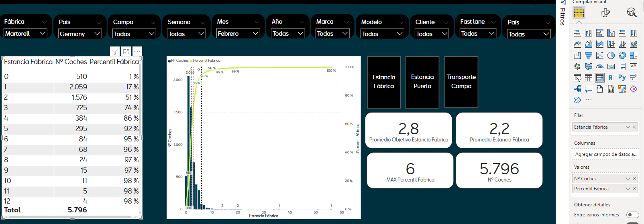Click the Estancia Puerto black button
Screen dimensions: 644x224
coord(422,82)
